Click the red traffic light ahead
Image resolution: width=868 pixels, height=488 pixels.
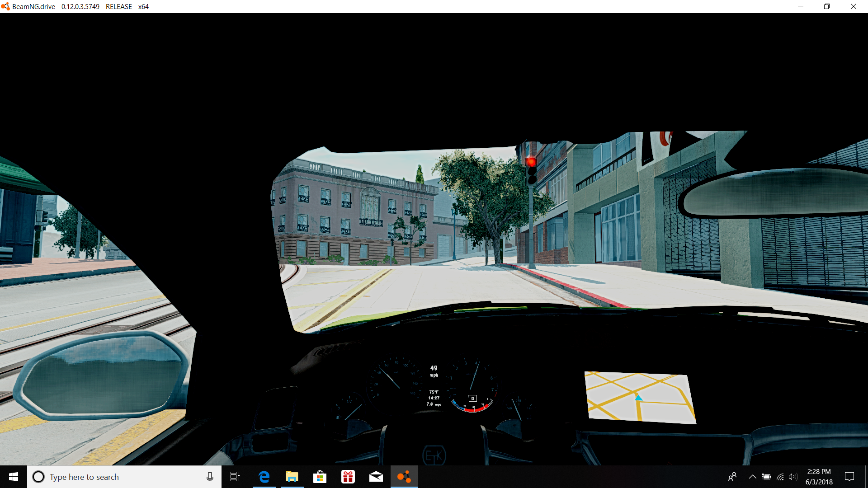[x=531, y=162]
